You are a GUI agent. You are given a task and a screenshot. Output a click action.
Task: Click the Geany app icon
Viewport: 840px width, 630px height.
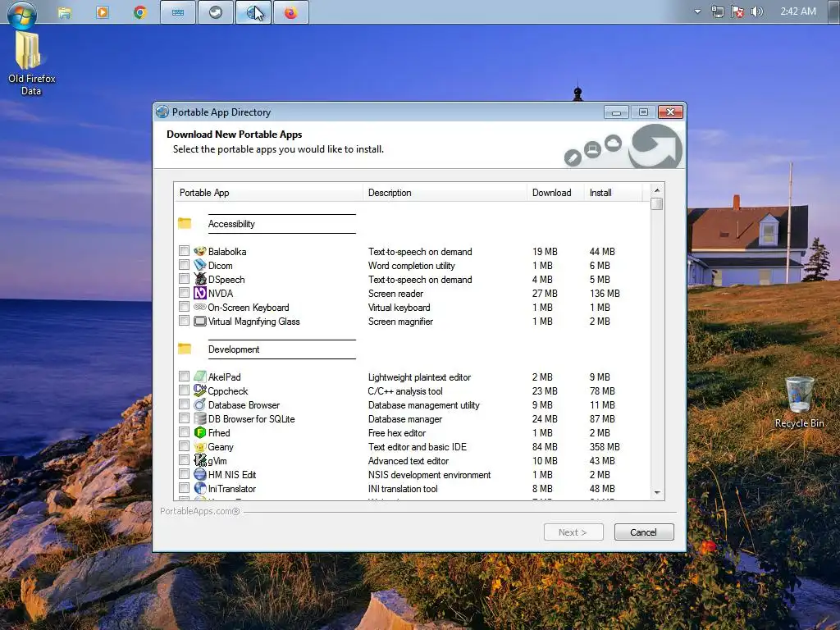click(200, 446)
